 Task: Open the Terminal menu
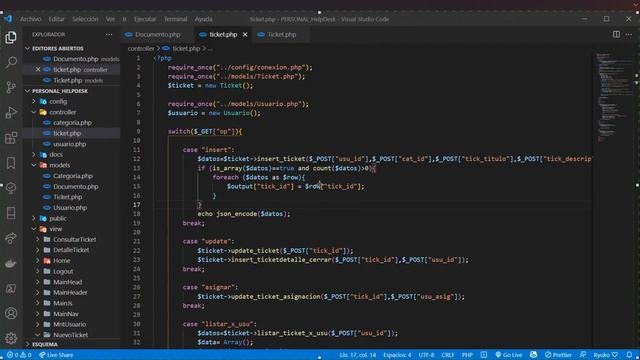[x=176, y=19]
